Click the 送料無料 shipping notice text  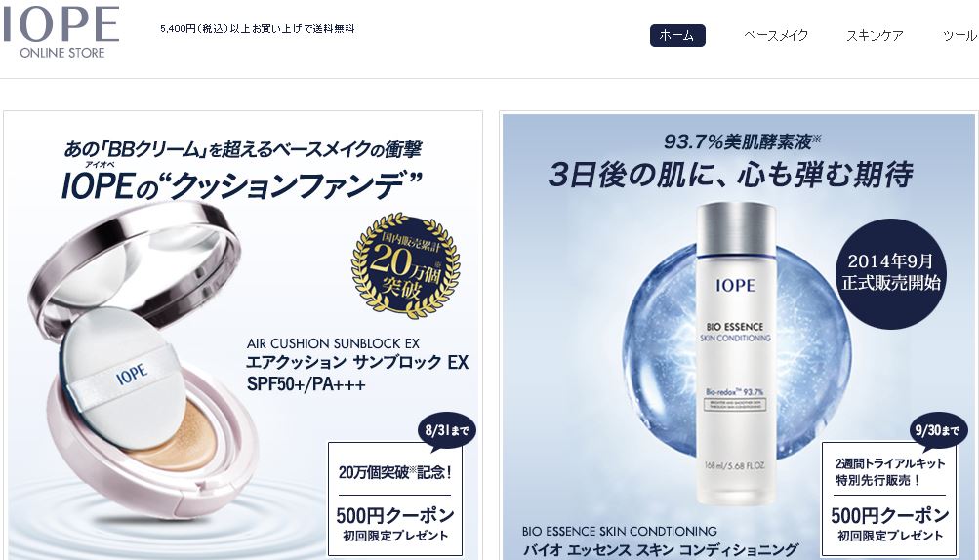tap(258, 28)
